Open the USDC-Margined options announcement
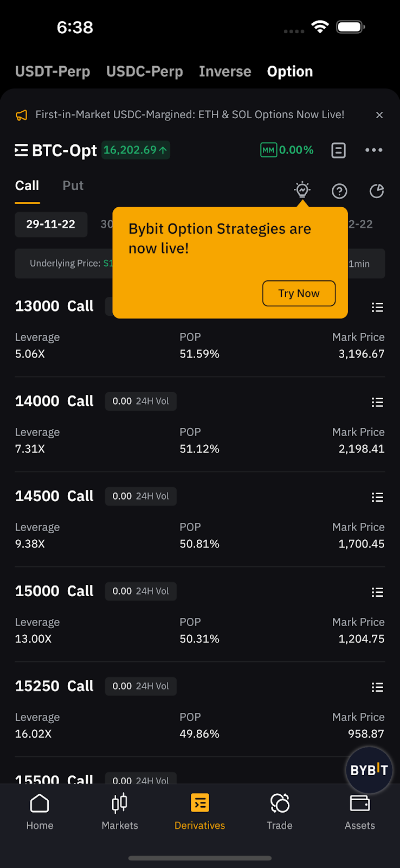 click(x=190, y=115)
